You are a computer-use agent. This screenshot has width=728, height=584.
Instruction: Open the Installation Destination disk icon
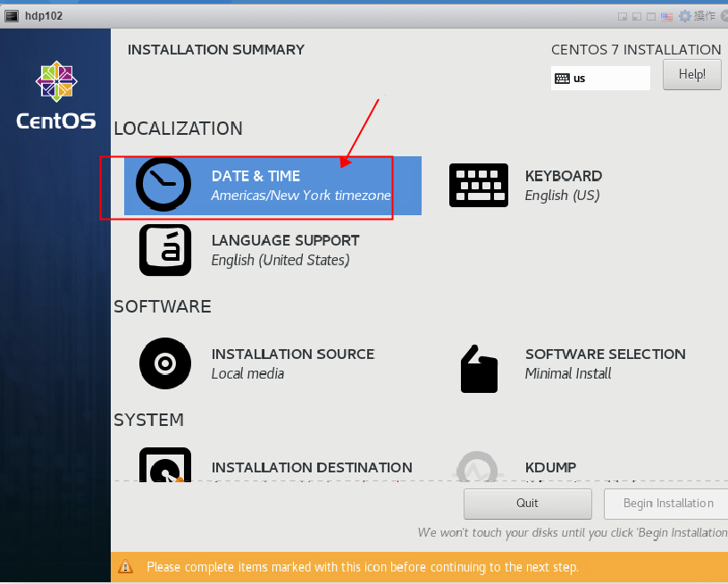(x=165, y=464)
